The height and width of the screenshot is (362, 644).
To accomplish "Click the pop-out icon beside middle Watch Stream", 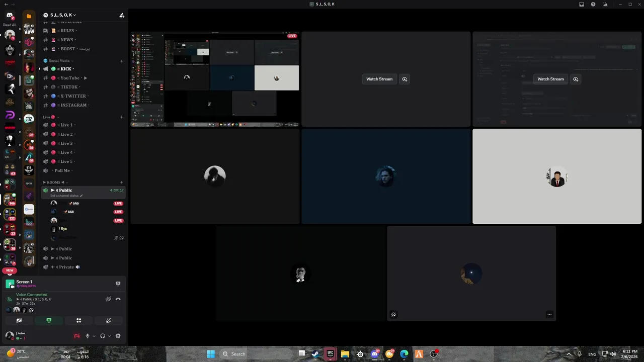I will coord(405,79).
